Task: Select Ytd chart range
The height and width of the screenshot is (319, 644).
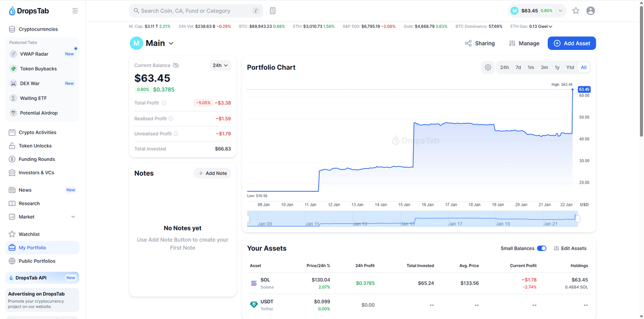Action: pos(570,68)
